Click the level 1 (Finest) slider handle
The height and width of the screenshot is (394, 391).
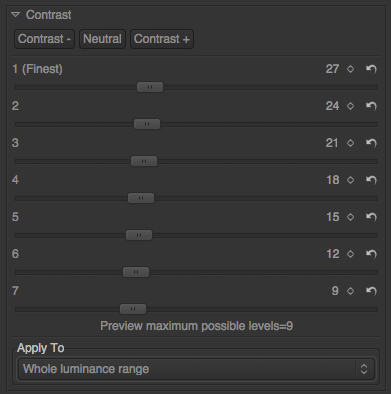tap(150, 87)
